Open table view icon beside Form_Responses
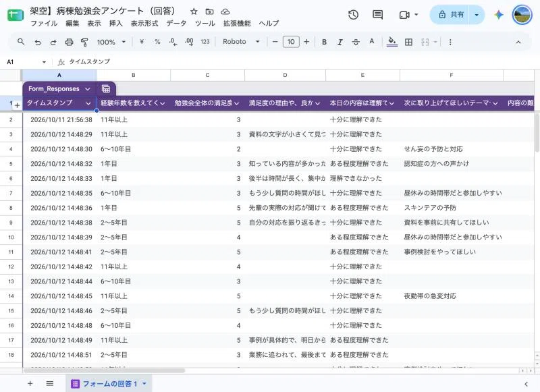This screenshot has width=540, height=392. pyautogui.click(x=106, y=89)
